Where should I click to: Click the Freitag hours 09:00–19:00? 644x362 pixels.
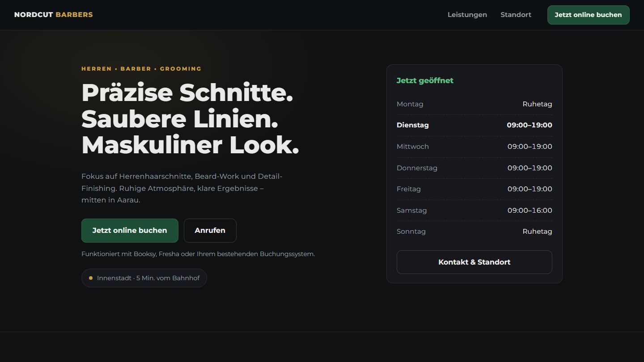pos(530,189)
